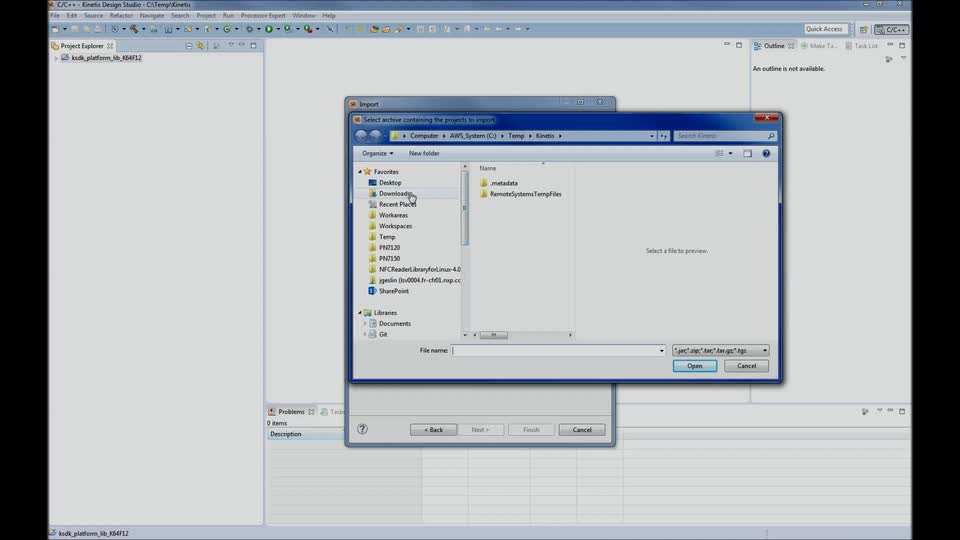Click into the File name field
The width and height of the screenshot is (960, 540).
pos(556,351)
